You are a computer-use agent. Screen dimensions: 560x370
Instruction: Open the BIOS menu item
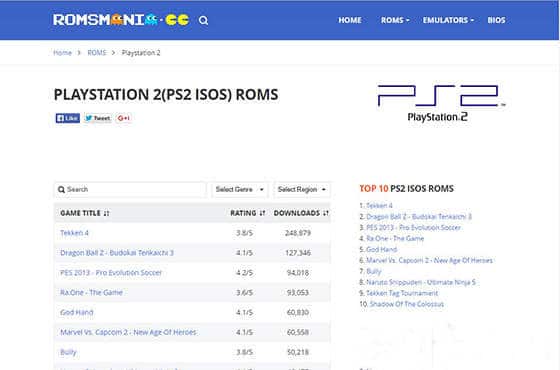[496, 20]
